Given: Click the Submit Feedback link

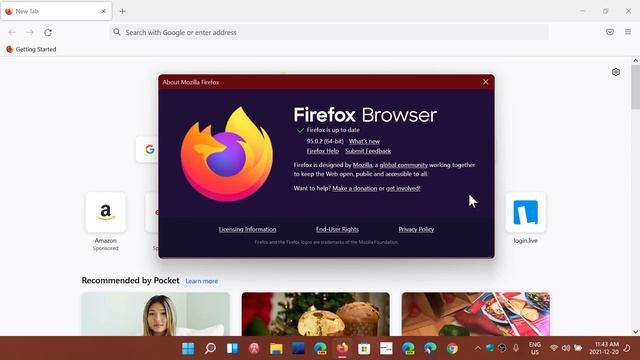Looking at the screenshot, I should (368, 151).
